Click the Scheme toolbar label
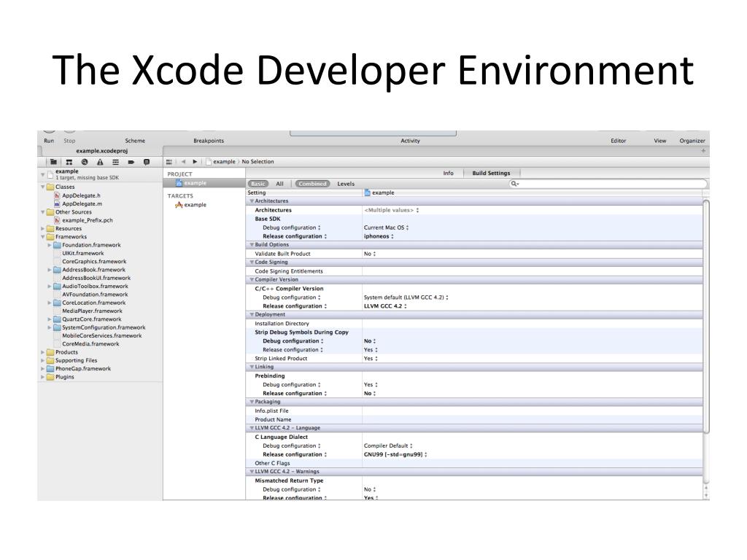 (135, 141)
